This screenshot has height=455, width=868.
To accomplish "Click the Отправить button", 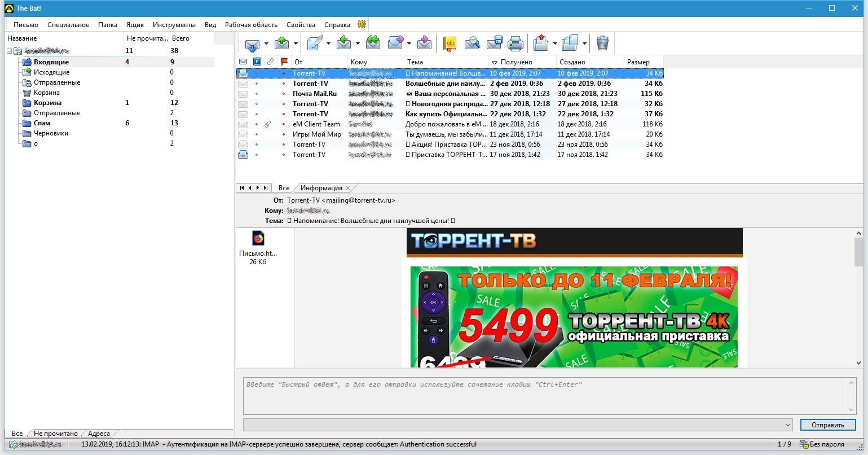I will pyautogui.click(x=827, y=425).
